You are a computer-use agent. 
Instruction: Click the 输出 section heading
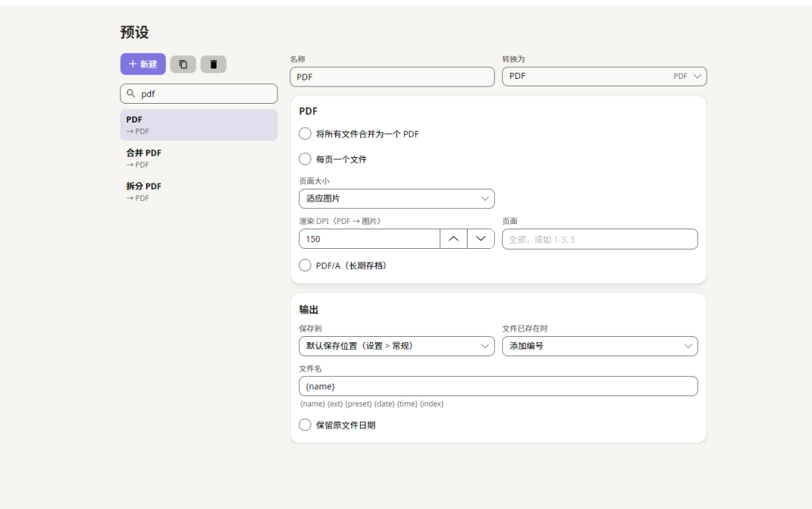coord(309,310)
